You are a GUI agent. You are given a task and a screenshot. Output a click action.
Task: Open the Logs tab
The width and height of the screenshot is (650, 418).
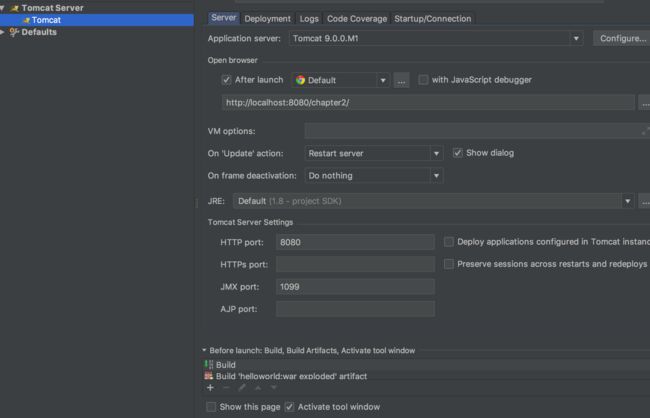tap(309, 19)
